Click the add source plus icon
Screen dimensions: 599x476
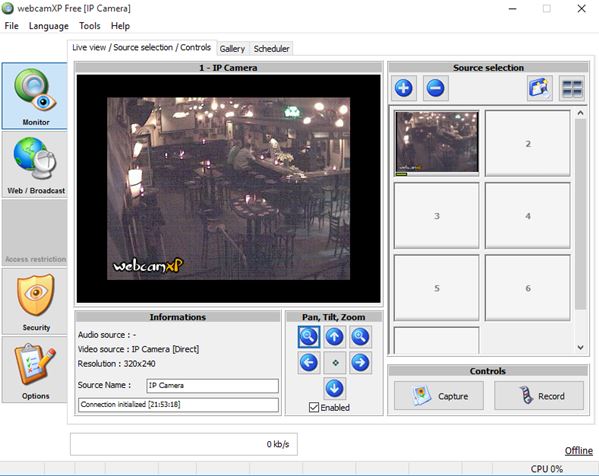[x=403, y=88]
